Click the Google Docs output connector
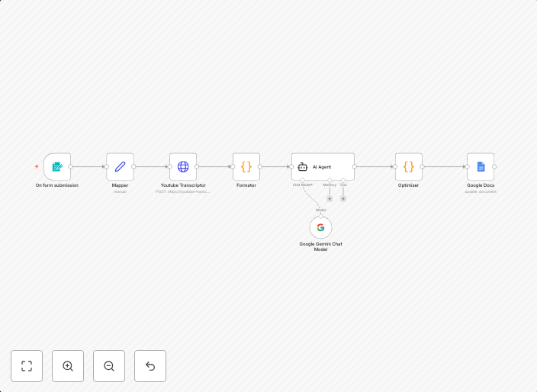The image size is (537, 392). coord(494,166)
